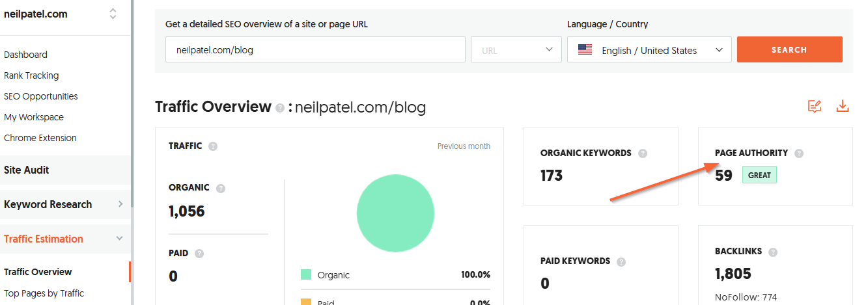
Task: Open Top Pages by Traffic link
Action: click(44, 293)
